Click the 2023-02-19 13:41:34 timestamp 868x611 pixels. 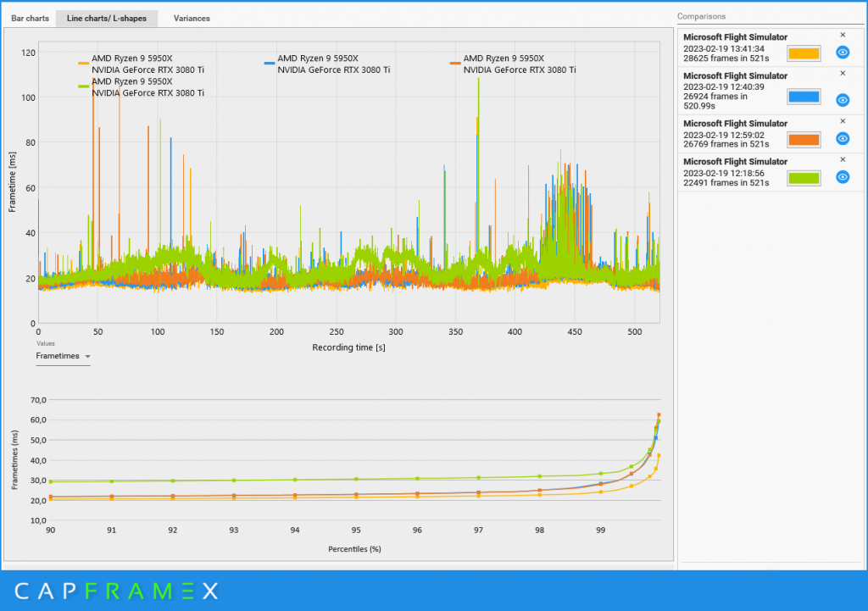(724, 48)
